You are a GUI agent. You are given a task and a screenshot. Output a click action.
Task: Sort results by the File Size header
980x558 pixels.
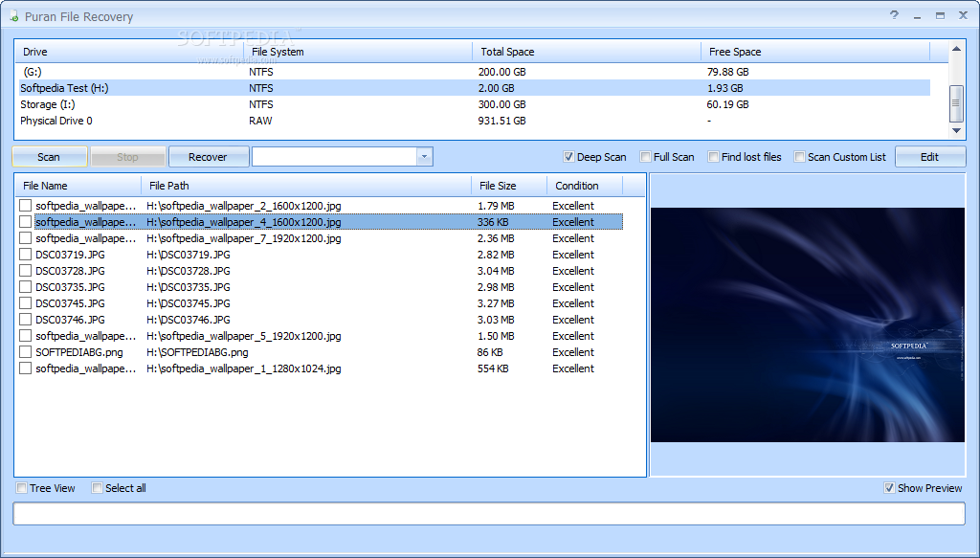[509, 186]
